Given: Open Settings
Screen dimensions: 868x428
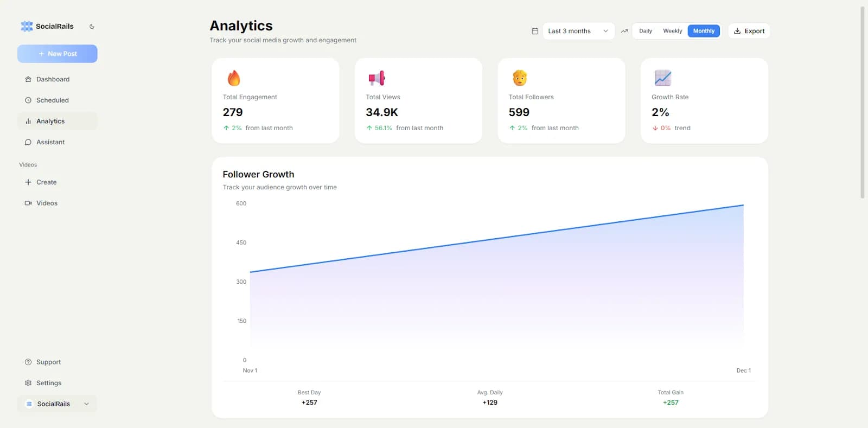Looking at the screenshot, I should tap(58, 383).
